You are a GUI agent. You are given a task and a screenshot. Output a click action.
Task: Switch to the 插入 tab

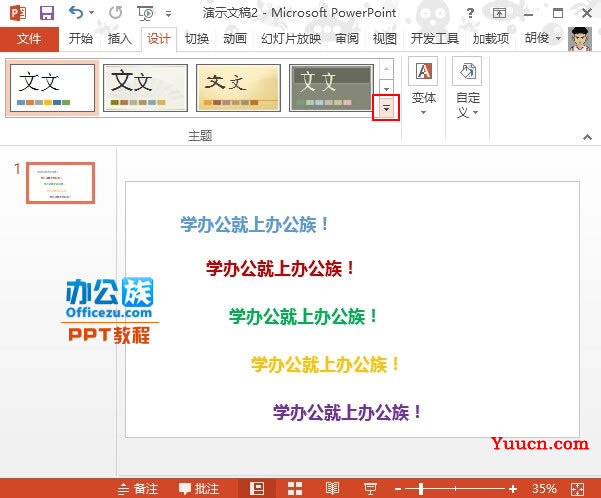coord(120,39)
